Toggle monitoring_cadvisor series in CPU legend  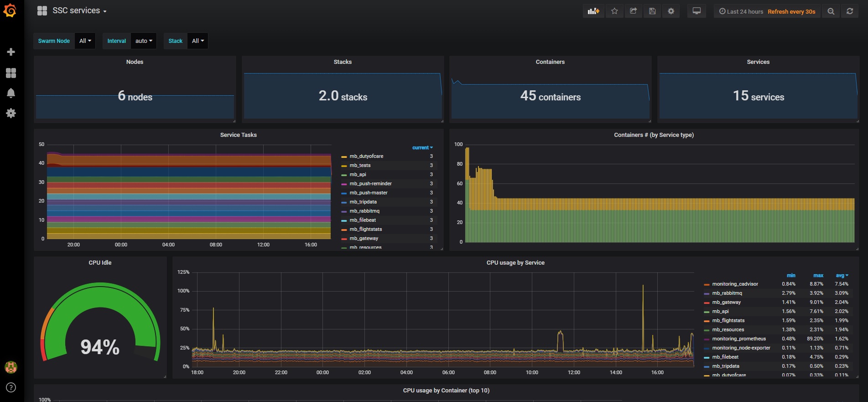[x=735, y=284]
